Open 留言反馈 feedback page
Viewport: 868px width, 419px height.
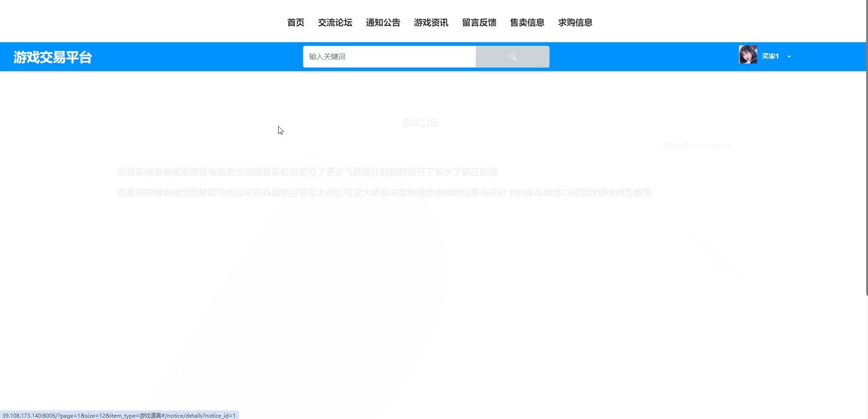tap(479, 23)
